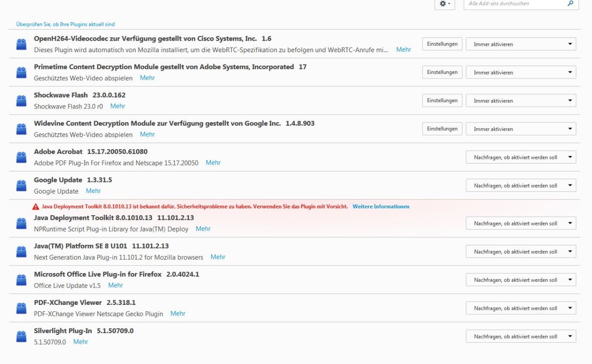
Task: Open Einstellungen for Primetime Content Decryption Module
Action: [442, 72]
